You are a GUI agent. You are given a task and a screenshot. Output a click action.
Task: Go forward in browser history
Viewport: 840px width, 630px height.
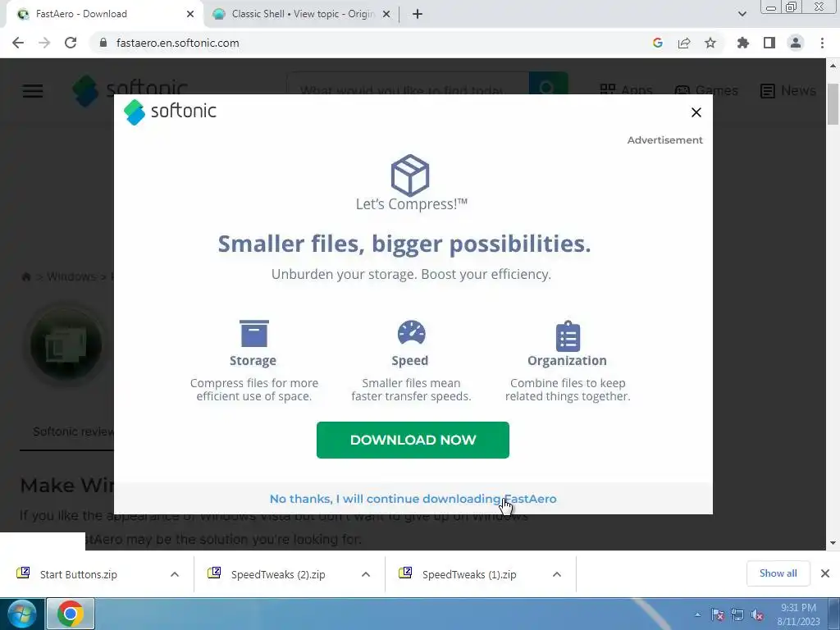44,43
